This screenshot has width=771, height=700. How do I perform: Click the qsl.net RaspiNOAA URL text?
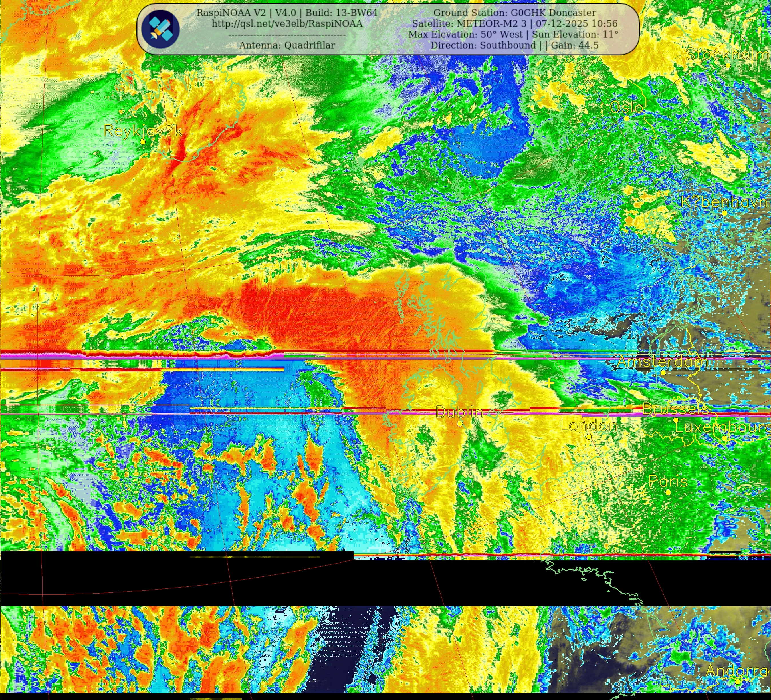[x=287, y=24]
